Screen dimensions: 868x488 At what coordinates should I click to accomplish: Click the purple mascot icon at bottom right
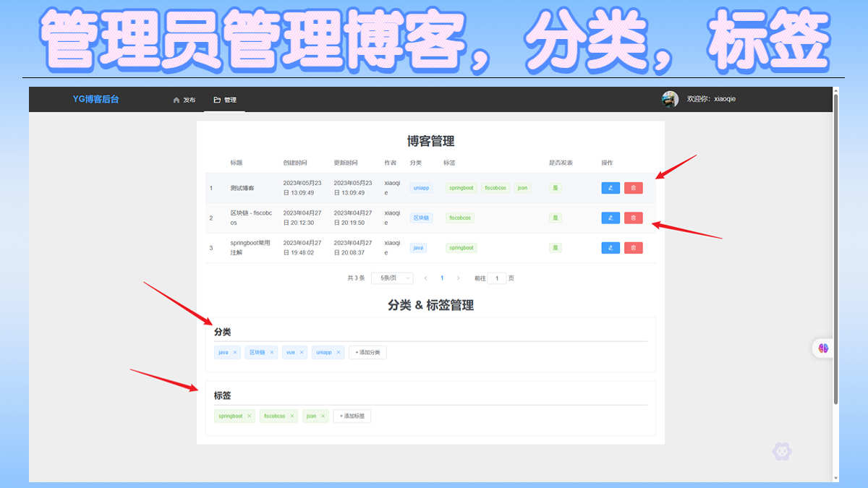pyautogui.click(x=782, y=452)
